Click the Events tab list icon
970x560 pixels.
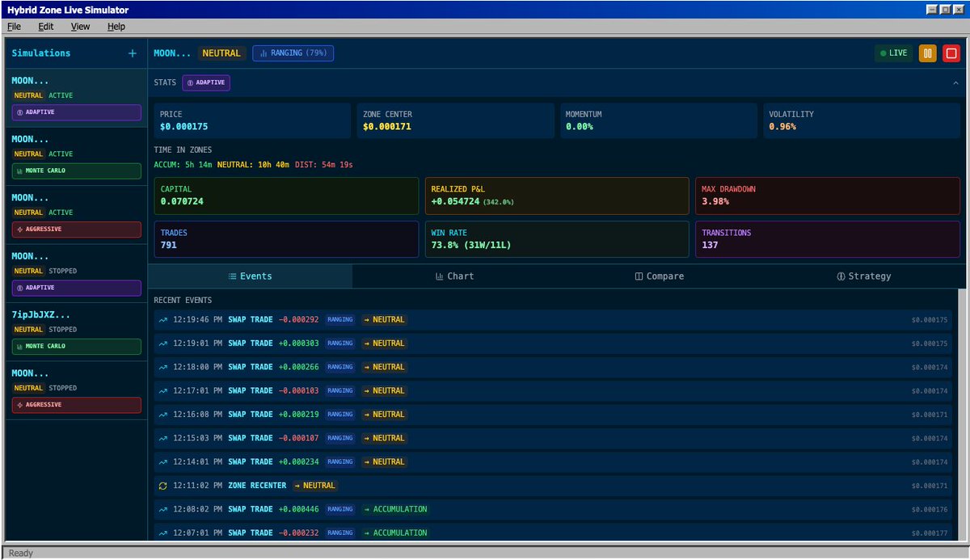click(233, 276)
